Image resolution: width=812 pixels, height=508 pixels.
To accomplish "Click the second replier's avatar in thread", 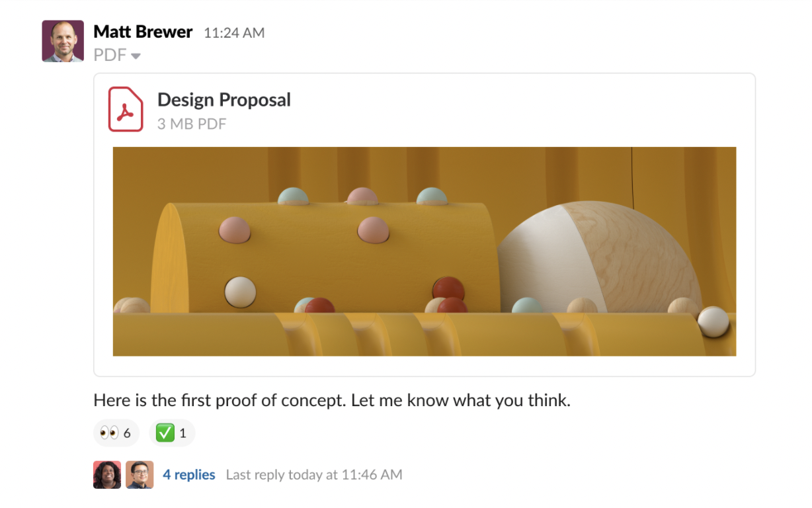I will (x=140, y=475).
